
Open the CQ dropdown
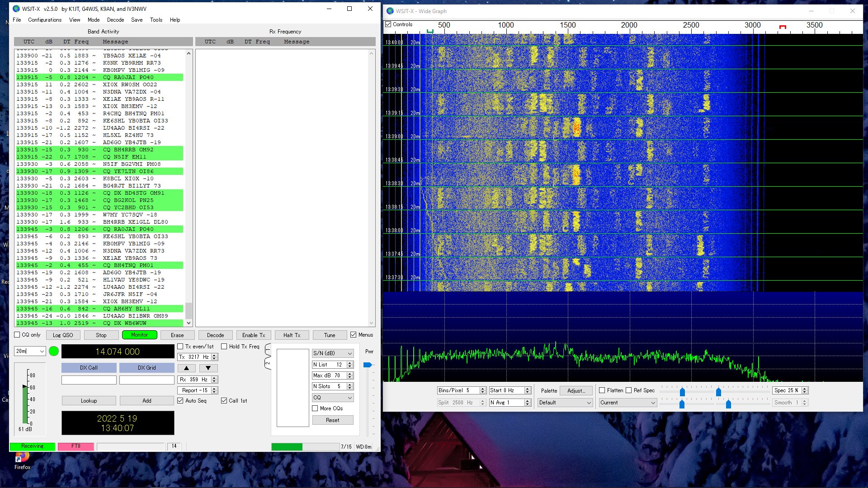(333, 398)
